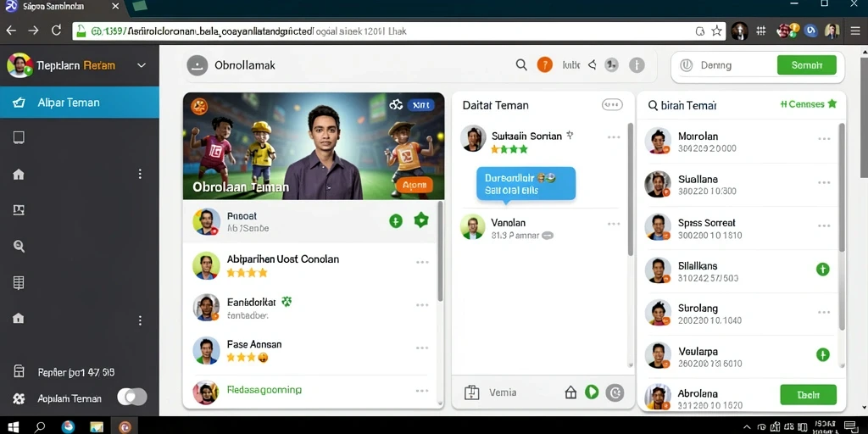Click the green plus icon next to Bllallkans
This screenshot has height=434, width=868.
point(822,270)
